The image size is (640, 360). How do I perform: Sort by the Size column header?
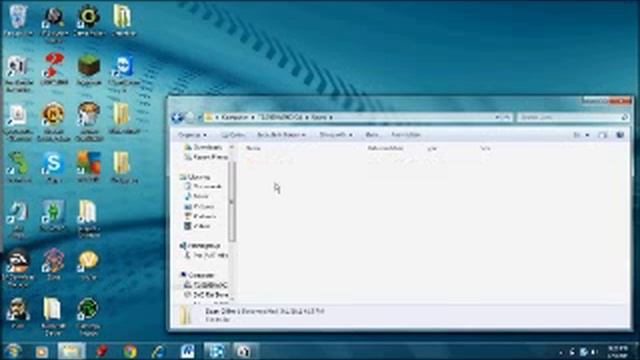(485, 148)
